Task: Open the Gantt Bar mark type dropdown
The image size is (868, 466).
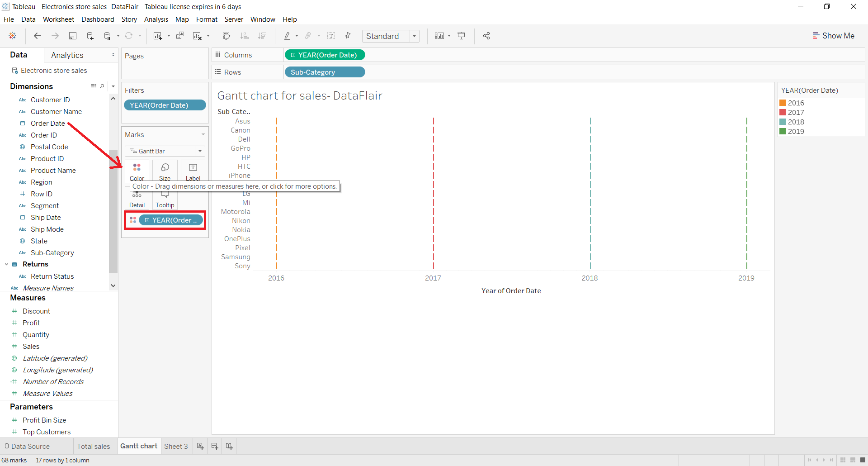Action: (199, 151)
